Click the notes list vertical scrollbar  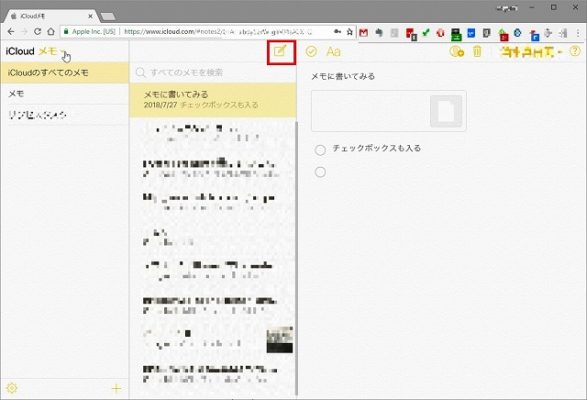click(296, 258)
